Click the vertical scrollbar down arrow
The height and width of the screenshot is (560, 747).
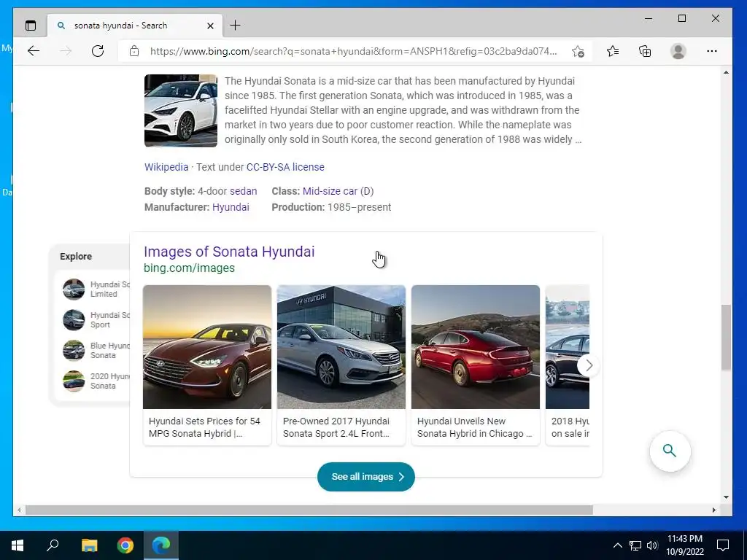726,497
